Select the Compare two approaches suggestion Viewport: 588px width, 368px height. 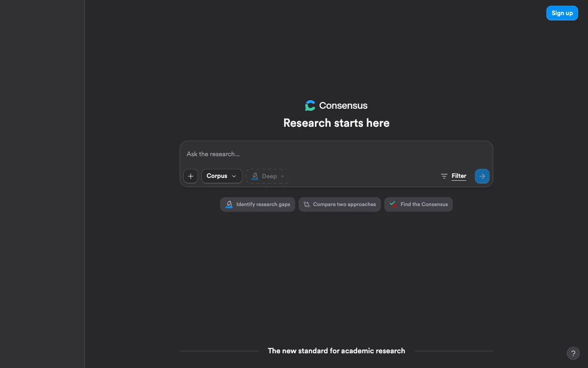click(340, 204)
